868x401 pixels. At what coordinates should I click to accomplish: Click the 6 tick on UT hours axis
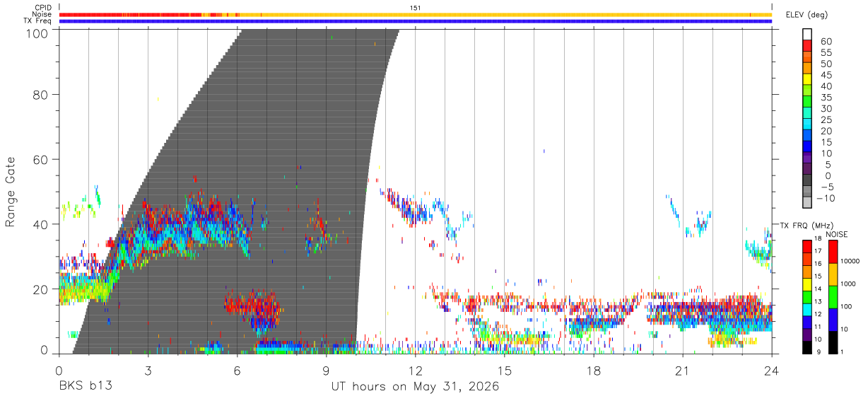point(237,371)
